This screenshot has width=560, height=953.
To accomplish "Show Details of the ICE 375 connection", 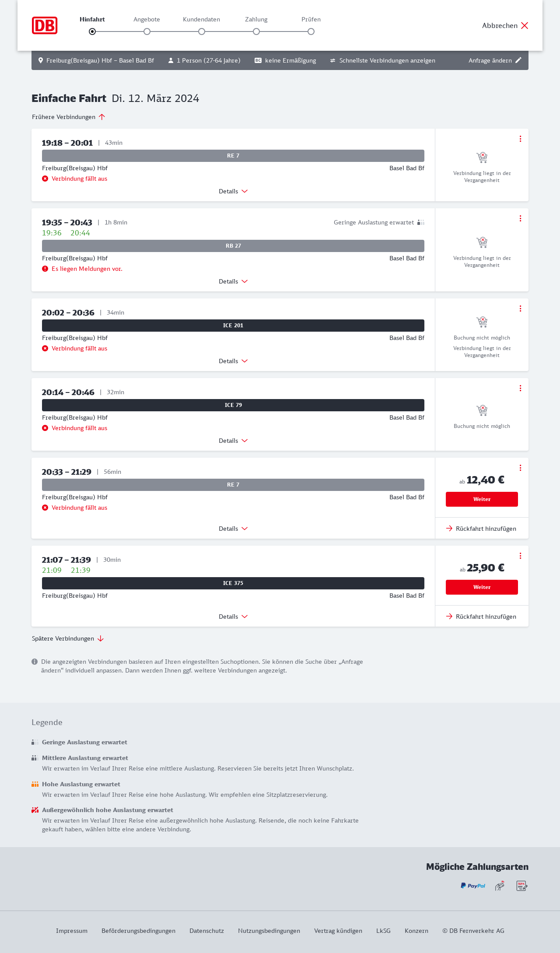I will [x=233, y=617].
